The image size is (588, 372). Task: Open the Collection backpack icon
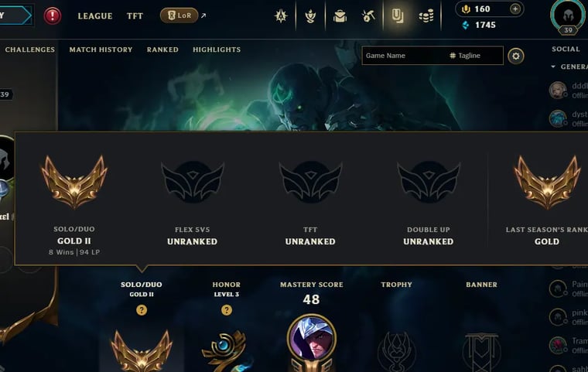point(340,15)
